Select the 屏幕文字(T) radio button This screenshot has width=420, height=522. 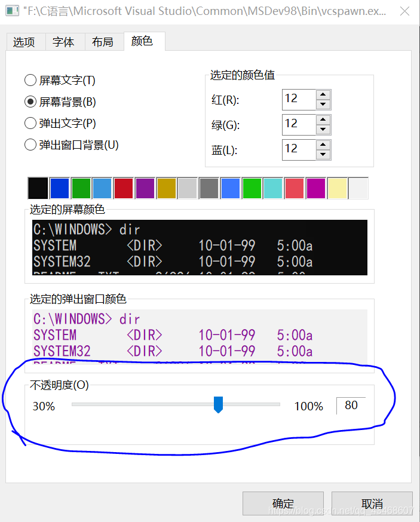(60, 80)
